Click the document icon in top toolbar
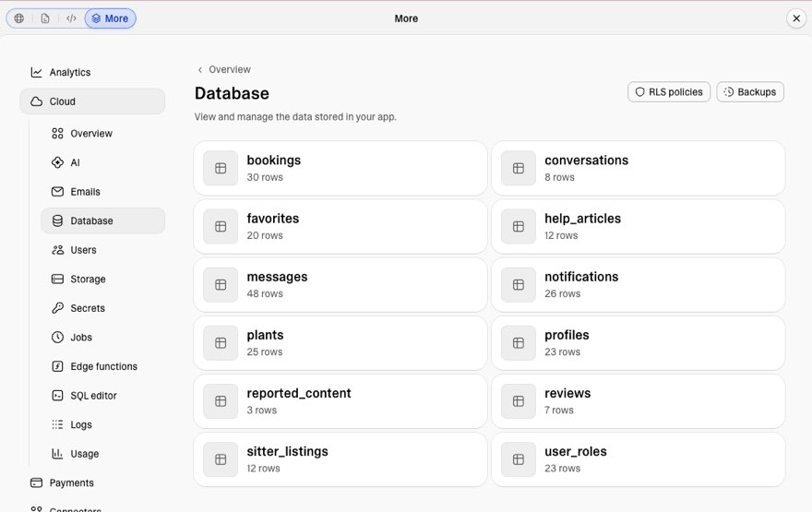The image size is (812, 512). [45, 18]
